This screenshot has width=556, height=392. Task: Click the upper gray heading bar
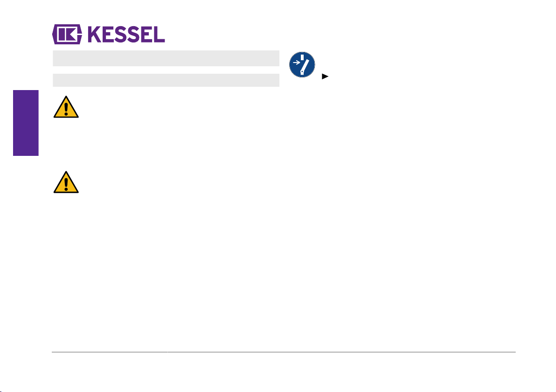[x=166, y=58]
